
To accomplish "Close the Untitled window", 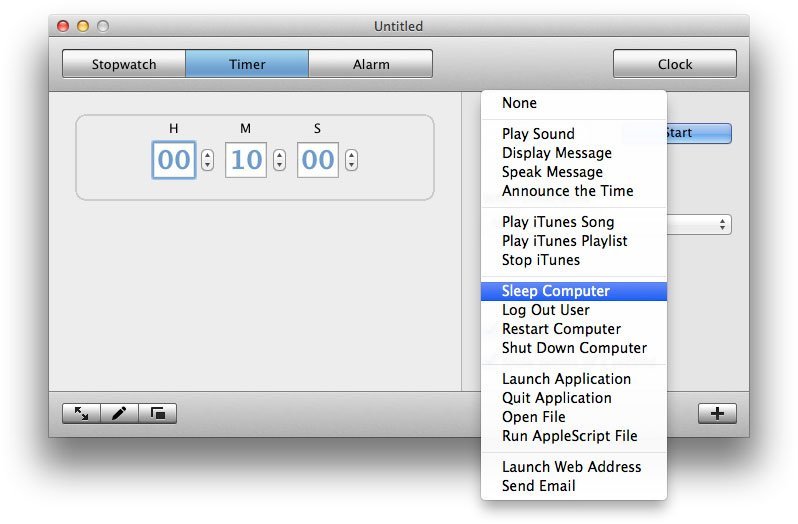I will click(x=63, y=26).
